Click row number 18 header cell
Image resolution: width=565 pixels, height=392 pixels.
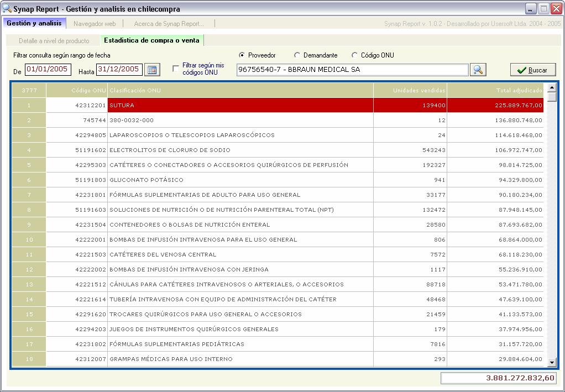(x=29, y=359)
